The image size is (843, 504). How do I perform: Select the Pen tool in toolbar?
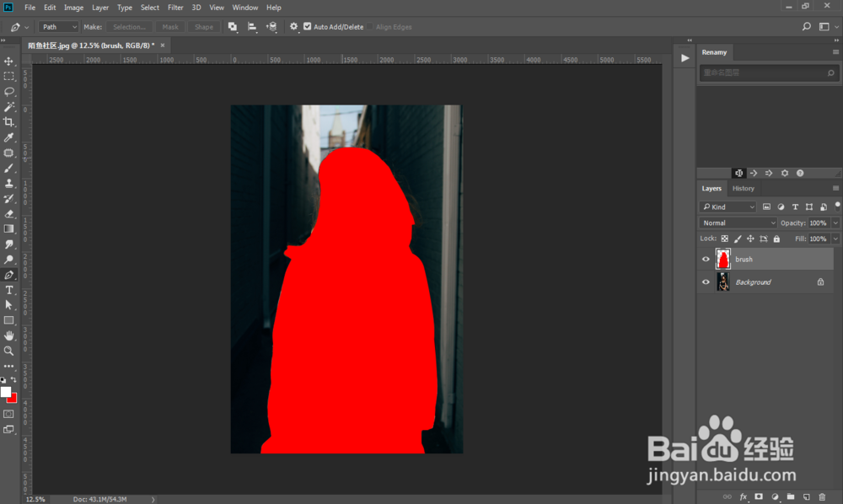(x=8, y=275)
